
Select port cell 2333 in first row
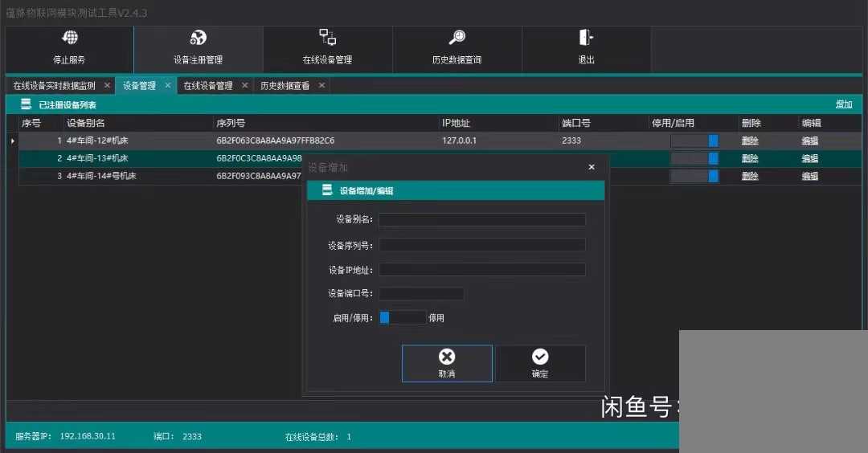571,141
